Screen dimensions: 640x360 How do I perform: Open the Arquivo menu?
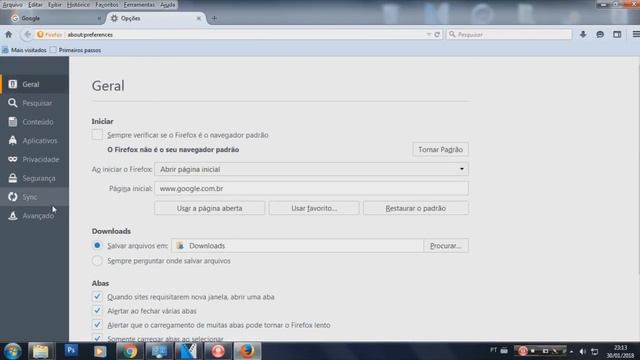(12, 4)
